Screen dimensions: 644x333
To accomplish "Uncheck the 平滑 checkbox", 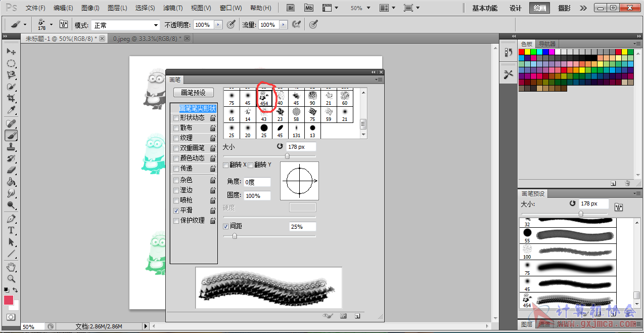I will pyautogui.click(x=176, y=211).
